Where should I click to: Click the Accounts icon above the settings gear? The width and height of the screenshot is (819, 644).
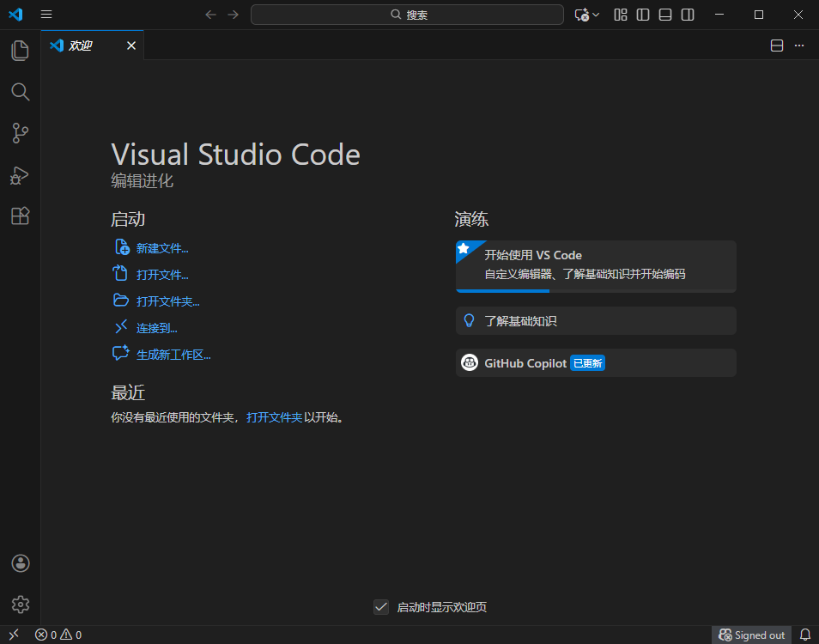click(x=20, y=562)
